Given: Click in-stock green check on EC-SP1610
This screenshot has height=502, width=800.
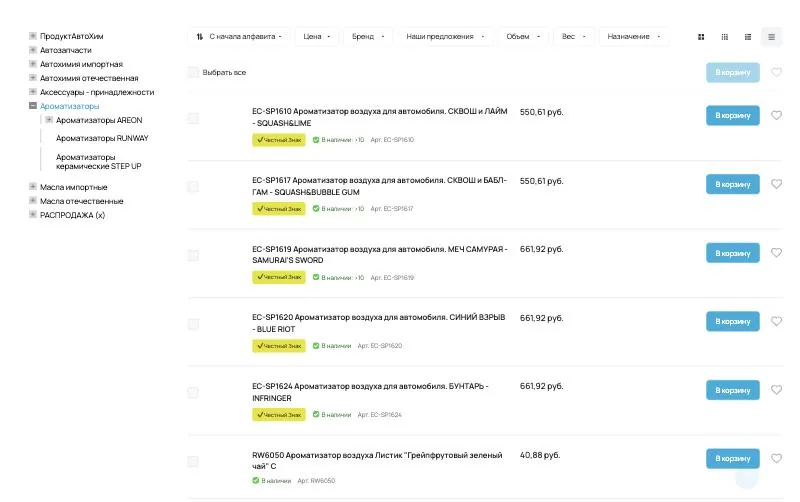Looking at the screenshot, I should (316, 140).
